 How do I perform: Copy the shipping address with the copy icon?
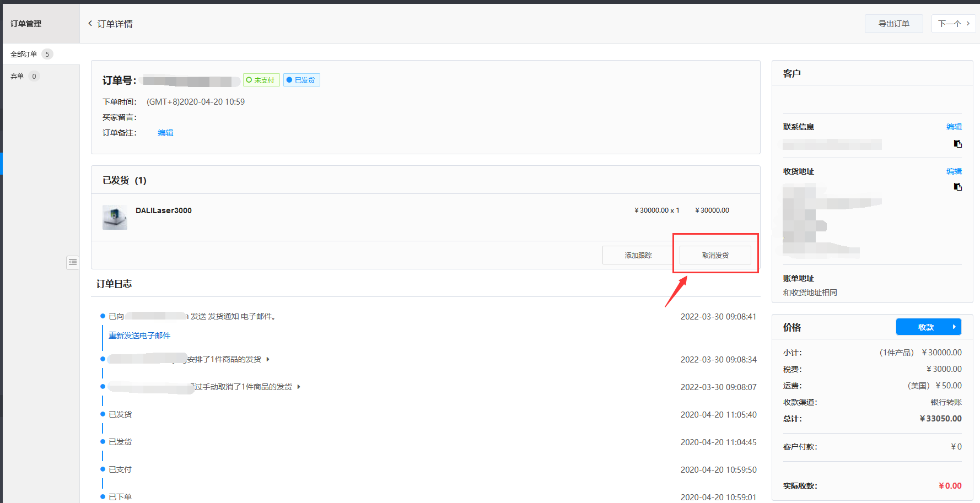(x=957, y=187)
